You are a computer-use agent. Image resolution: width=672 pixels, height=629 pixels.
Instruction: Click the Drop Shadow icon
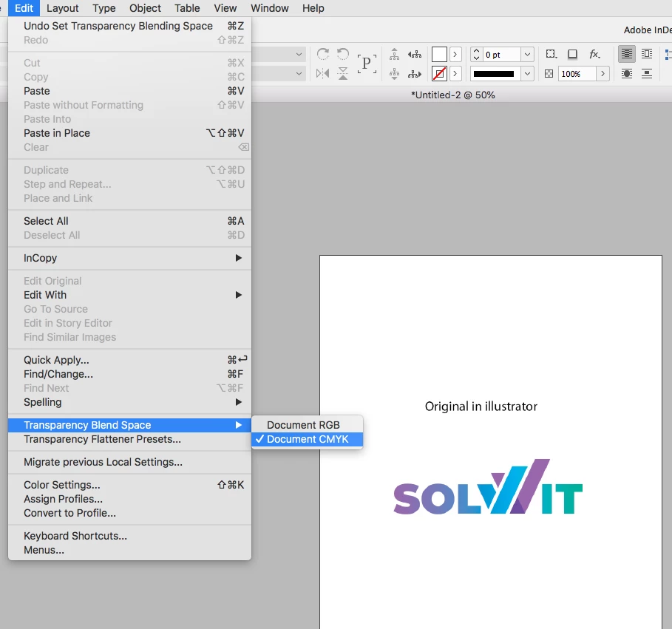[573, 54]
